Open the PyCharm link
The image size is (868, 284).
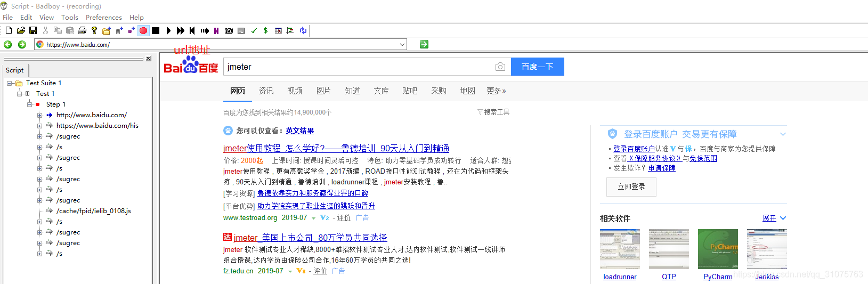coord(718,277)
